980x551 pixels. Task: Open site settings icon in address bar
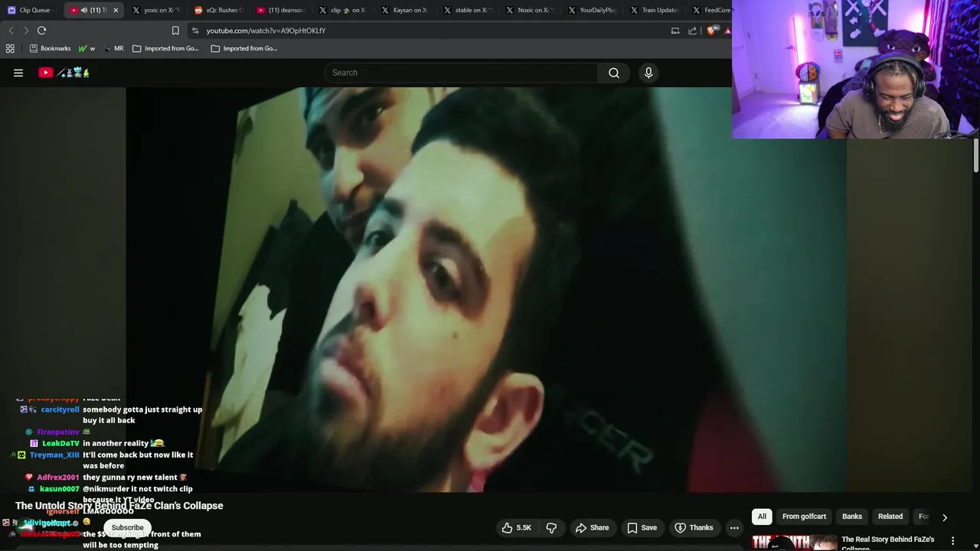[x=195, y=31]
